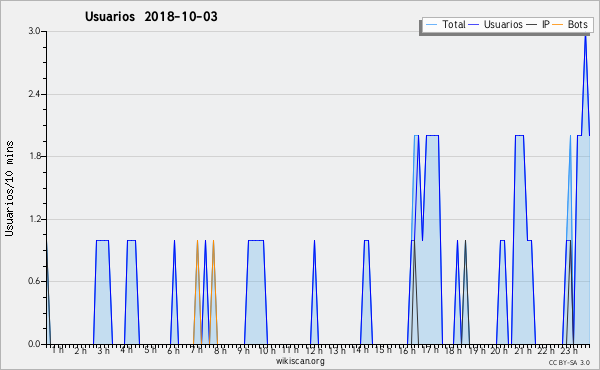Click the y-axis value 0.0
Screen dimensions: 600x370
(34, 344)
